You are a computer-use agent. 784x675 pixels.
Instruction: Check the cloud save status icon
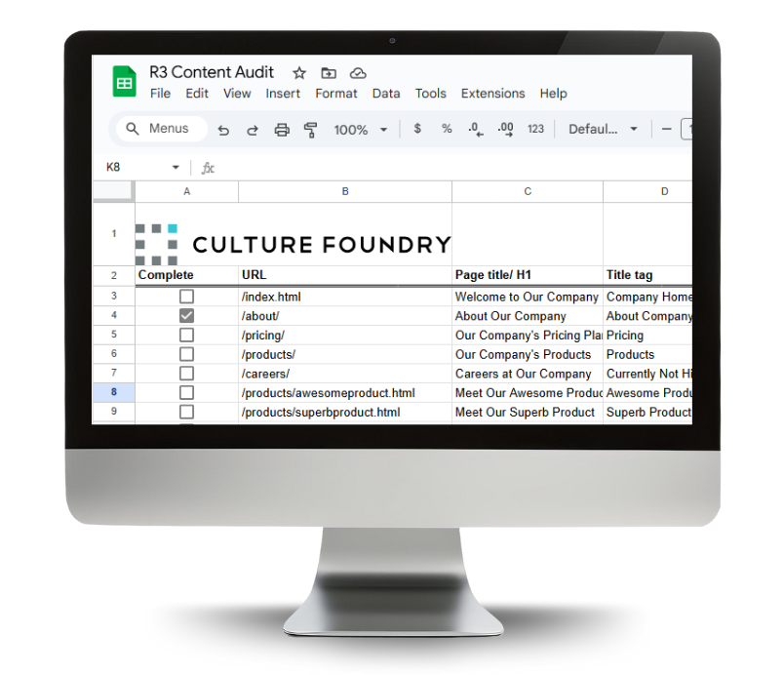(358, 73)
